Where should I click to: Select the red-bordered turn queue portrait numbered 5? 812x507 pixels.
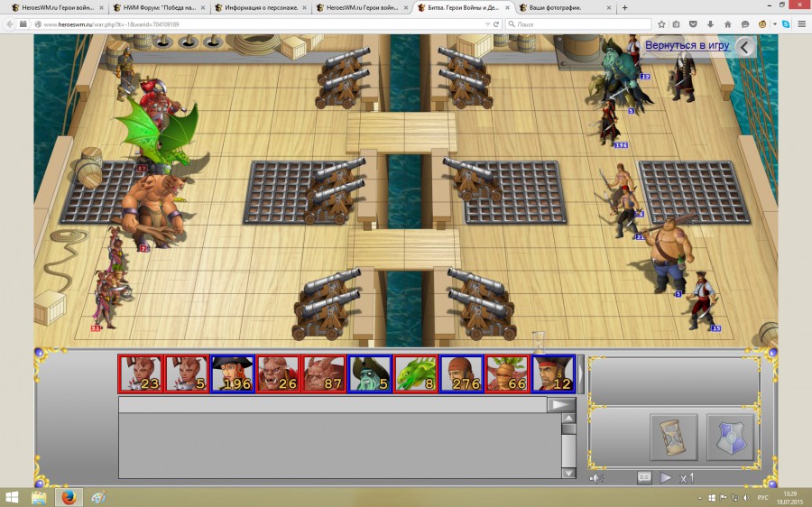[x=187, y=373]
